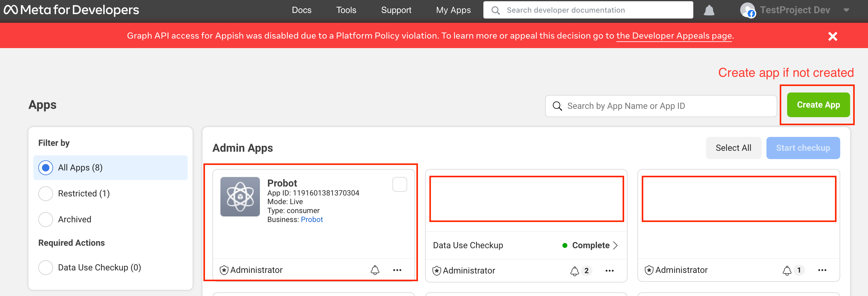Open more options on right app card
This screenshot has width=868, height=296.
[x=822, y=270]
